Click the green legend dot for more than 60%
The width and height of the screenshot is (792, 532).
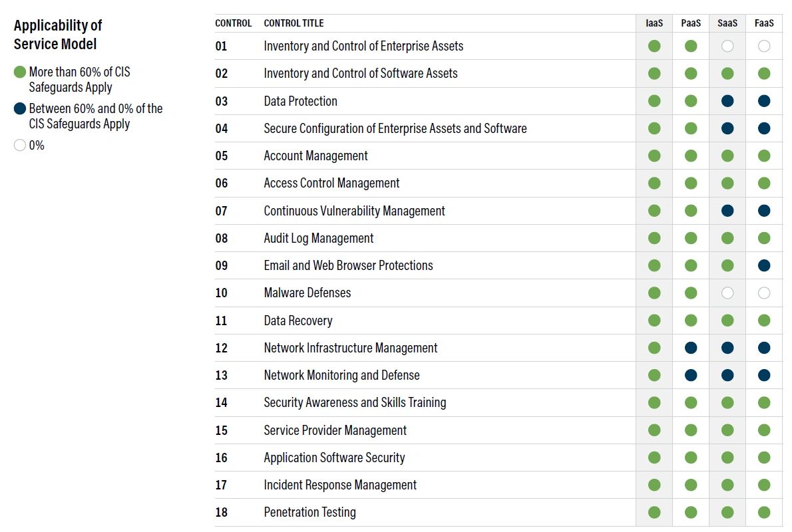(19, 72)
